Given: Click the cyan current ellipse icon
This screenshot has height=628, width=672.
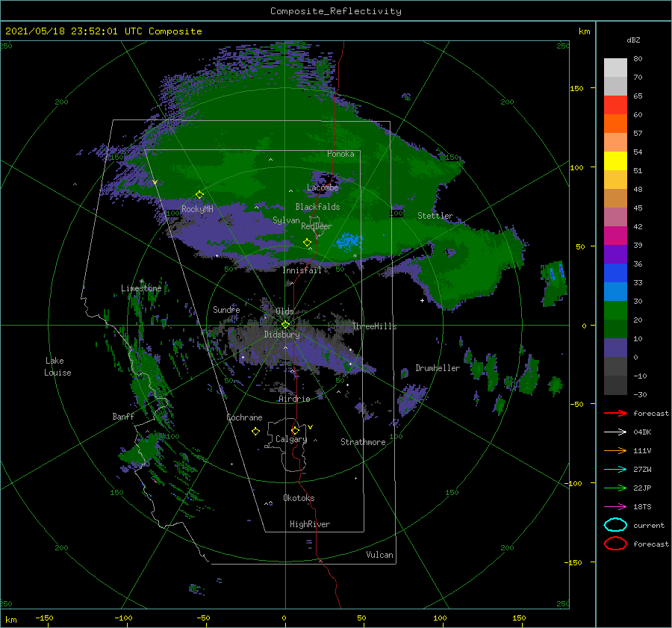Looking at the screenshot, I should click(x=615, y=525).
